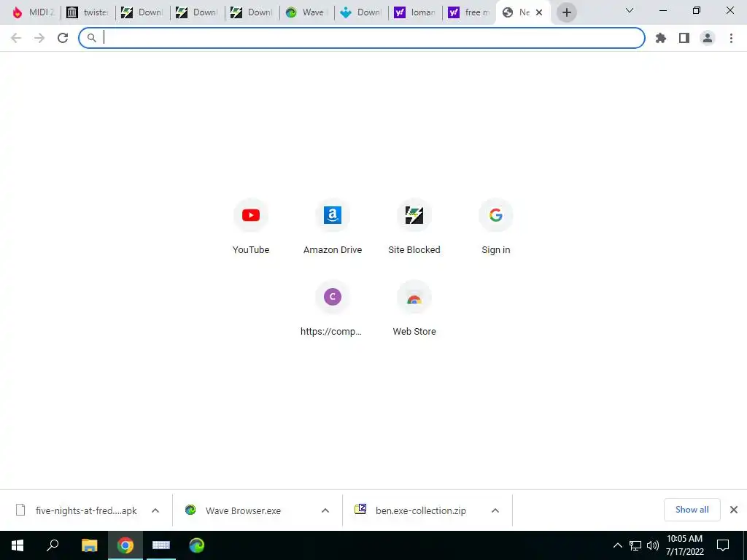747x560 pixels.
Task: Click the Chrome taskbar icon
Action: click(x=125, y=545)
